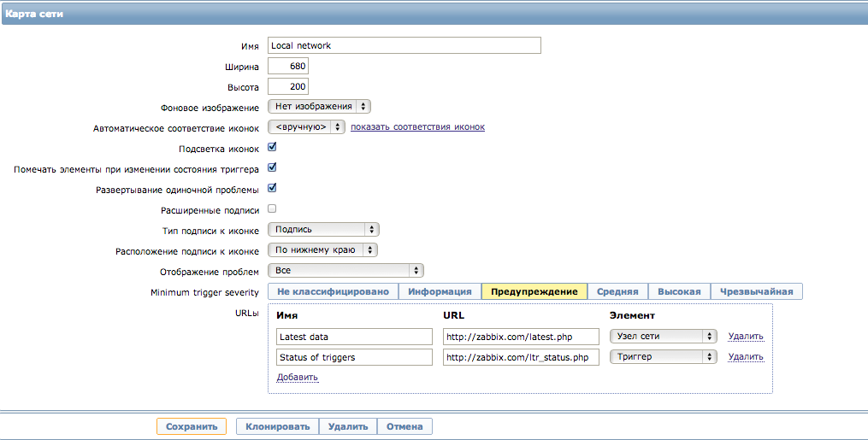Delete the Status of triggers URL row

point(746,356)
